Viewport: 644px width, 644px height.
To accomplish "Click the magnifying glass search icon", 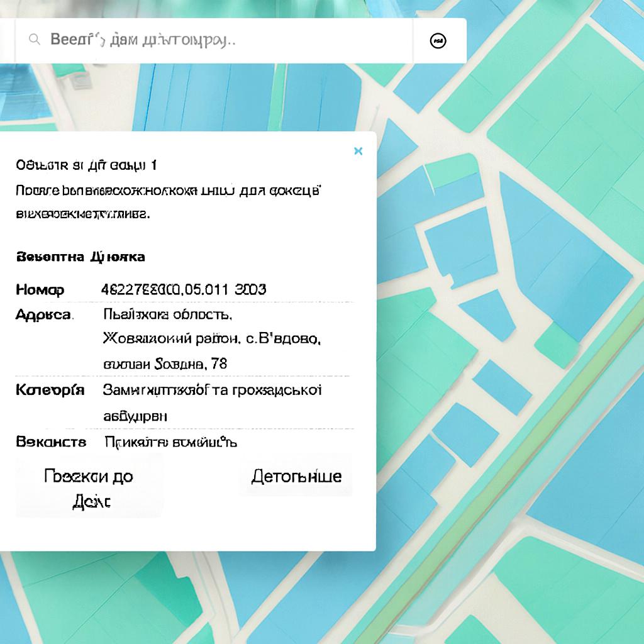I will [35, 40].
